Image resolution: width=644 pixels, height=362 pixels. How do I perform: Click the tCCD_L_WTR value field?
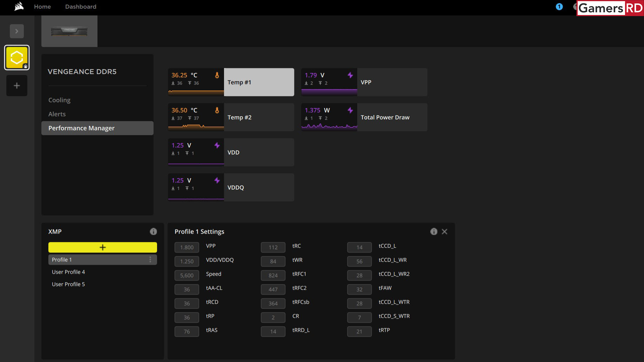[x=359, y=303]
